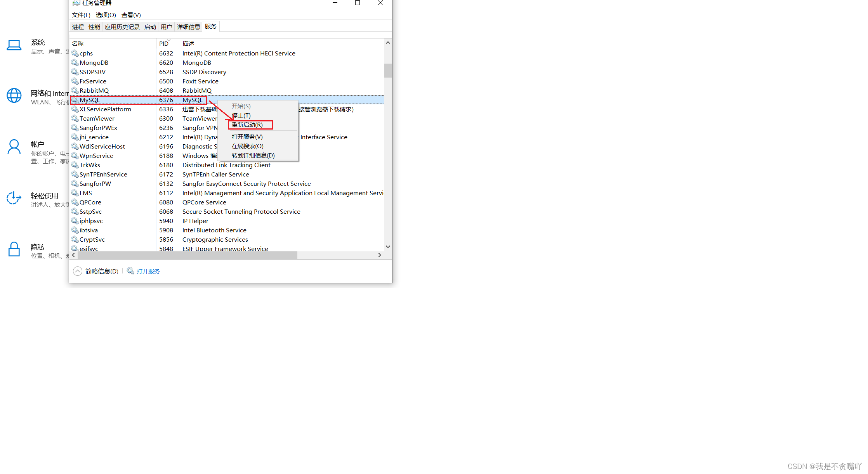Click the jhi_service gear icon
The image size is (868, 474).
tap(75, 137)
